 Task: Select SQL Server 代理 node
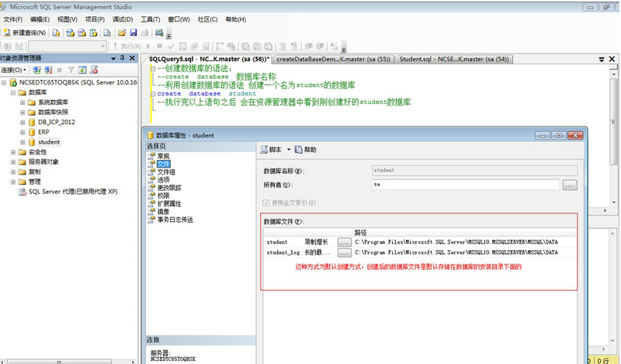[73, 192]
